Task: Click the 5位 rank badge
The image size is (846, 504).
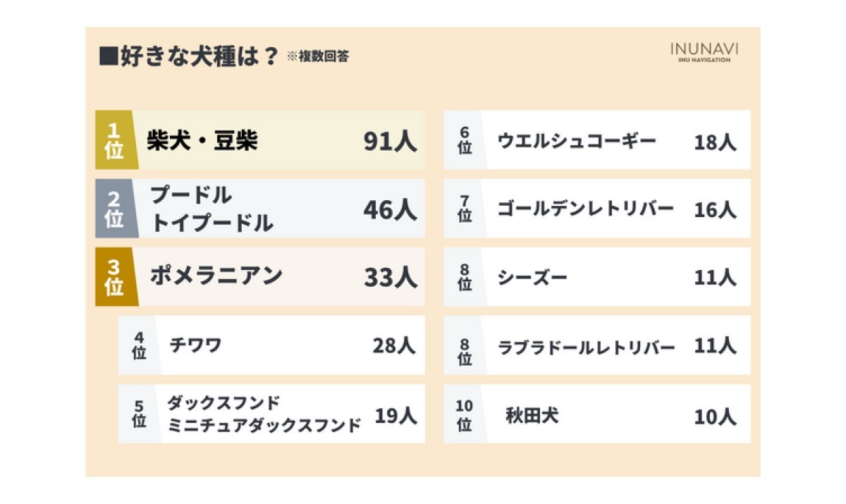Action: click(139, 414)
